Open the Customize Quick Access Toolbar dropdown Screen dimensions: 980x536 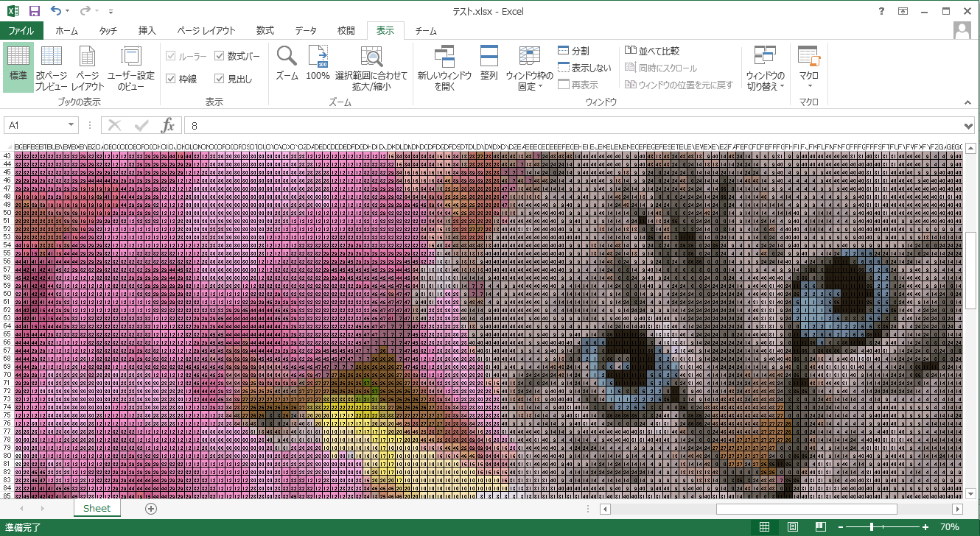(111, 12)
